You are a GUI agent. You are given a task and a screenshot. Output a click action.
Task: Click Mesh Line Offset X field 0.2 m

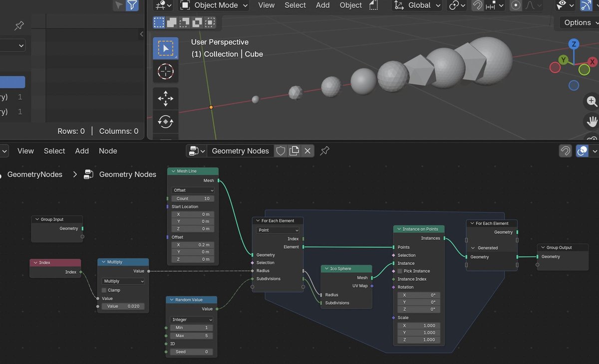click(x=193, y=245)
